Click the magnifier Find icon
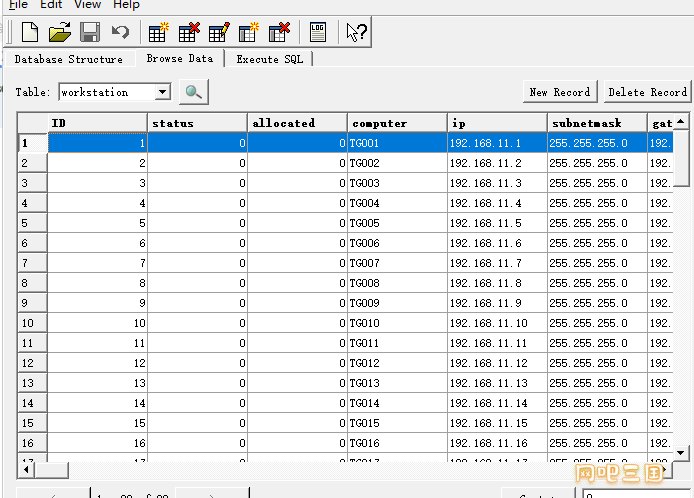The height and width of the screenshot is (498, 694). point(193,92)
